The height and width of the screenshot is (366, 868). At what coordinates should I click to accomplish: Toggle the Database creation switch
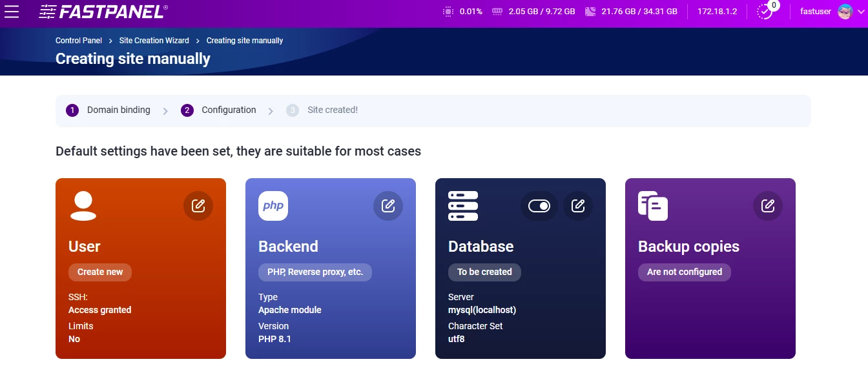pyautogui.click(x=539, y=206)
